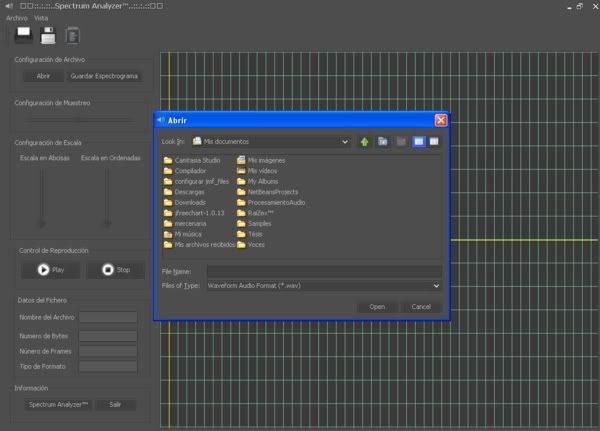The height and width of the screenshot is (431, 600).
Task: Click the Escala en Ordenadas vertical slider
Action: (x=108, y=198)
